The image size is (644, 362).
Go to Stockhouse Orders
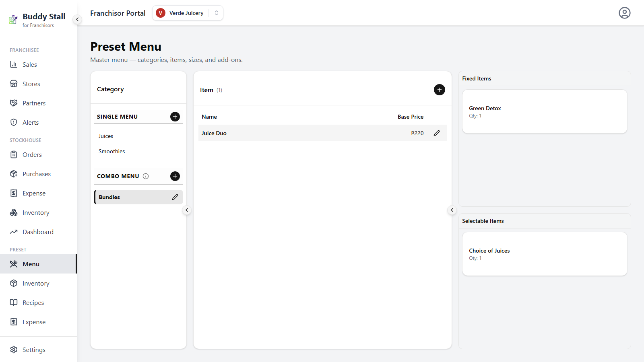pyautogui.click(x=38, y=154)
